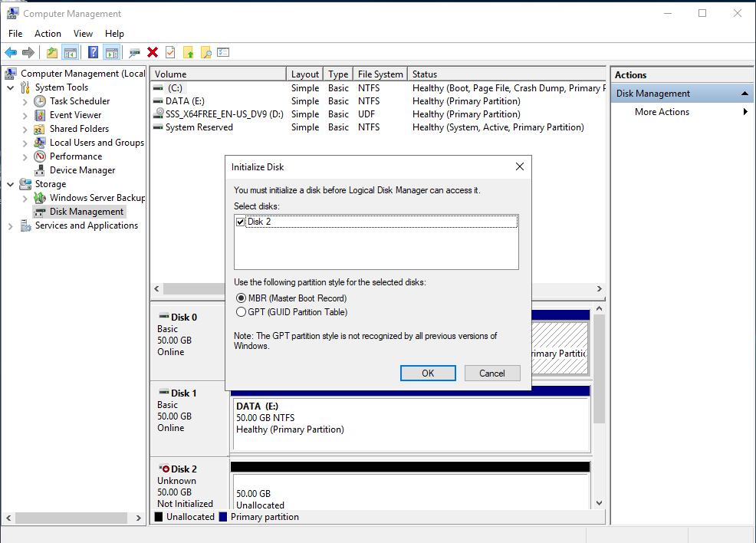Viewport: 756px width, 543px height.
Task: Sort by Layout column header
Action: pyautogui.click(x=304, y=74)
